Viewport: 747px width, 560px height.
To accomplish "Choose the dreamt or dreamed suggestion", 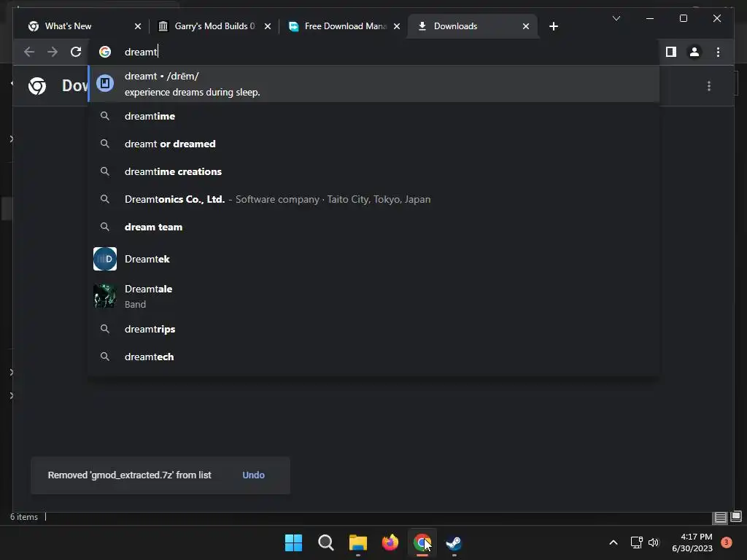I will pyautogui.click(x=374, y=144).
